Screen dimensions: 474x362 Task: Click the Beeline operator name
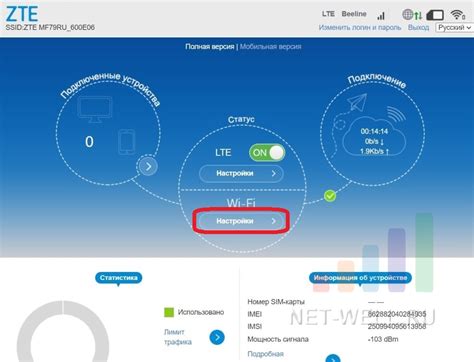354,14
